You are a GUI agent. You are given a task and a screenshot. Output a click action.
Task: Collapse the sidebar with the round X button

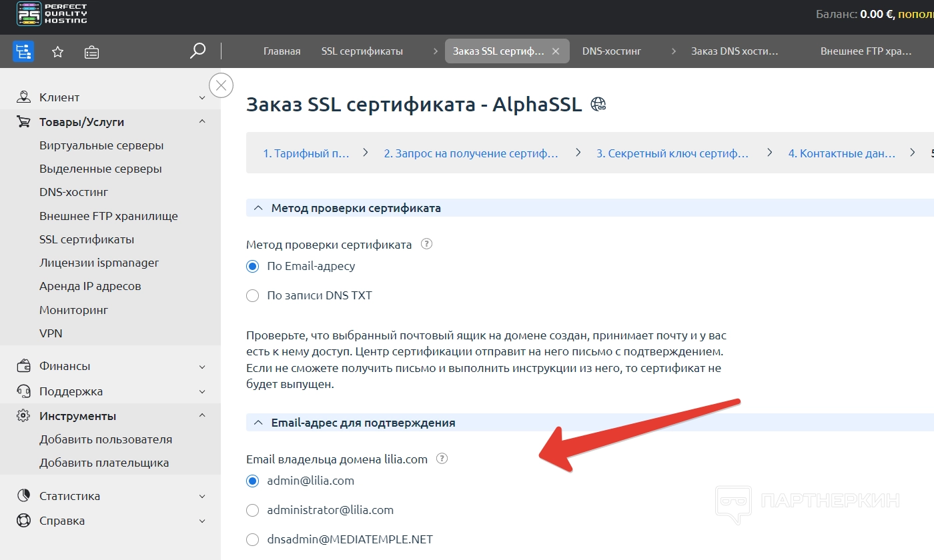[x=221, y=85]
